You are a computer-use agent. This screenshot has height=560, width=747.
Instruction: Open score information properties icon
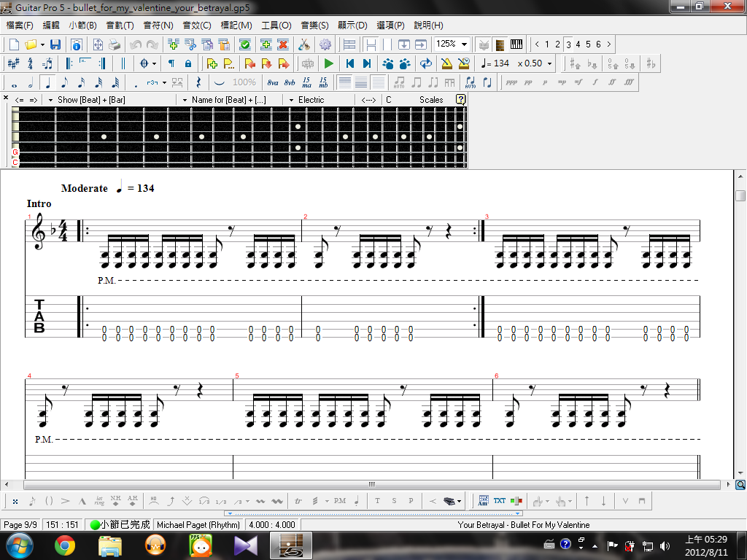[76, 44]
